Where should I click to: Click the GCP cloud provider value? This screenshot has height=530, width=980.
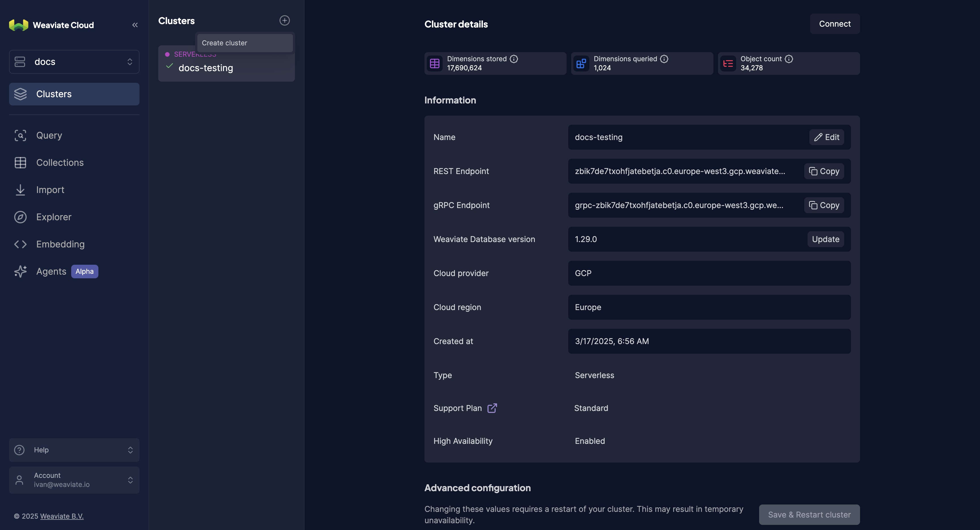(583, 274)
